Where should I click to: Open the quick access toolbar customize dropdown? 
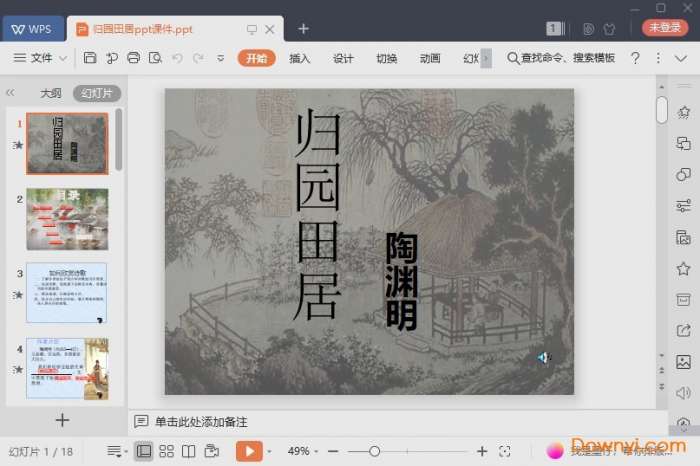(x=221, y=58)
